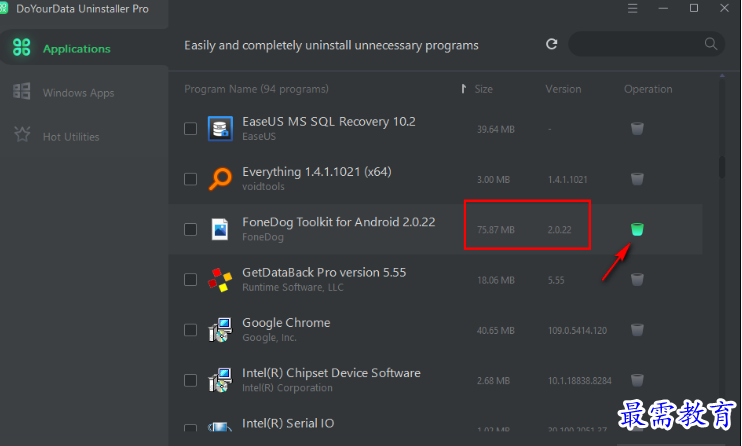Click the sort arrow beside Size
Screen dimensions: 742x446
(x=464, y=89)
